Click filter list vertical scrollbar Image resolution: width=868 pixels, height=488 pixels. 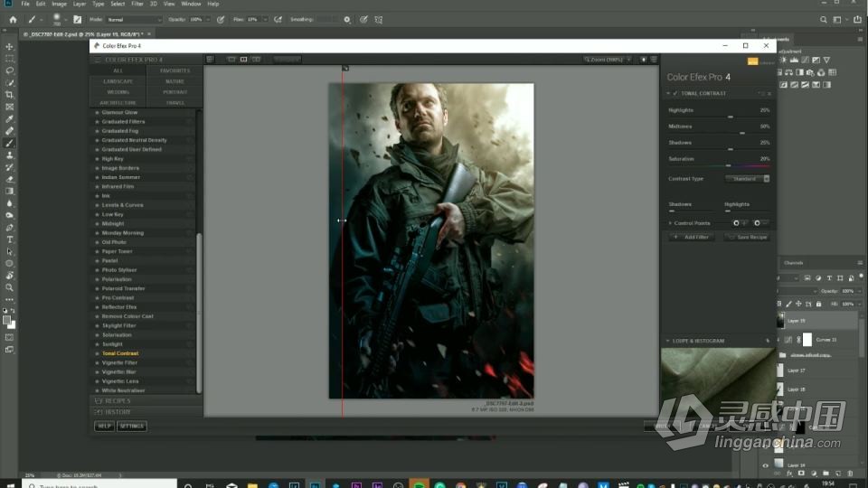(199, 313)
